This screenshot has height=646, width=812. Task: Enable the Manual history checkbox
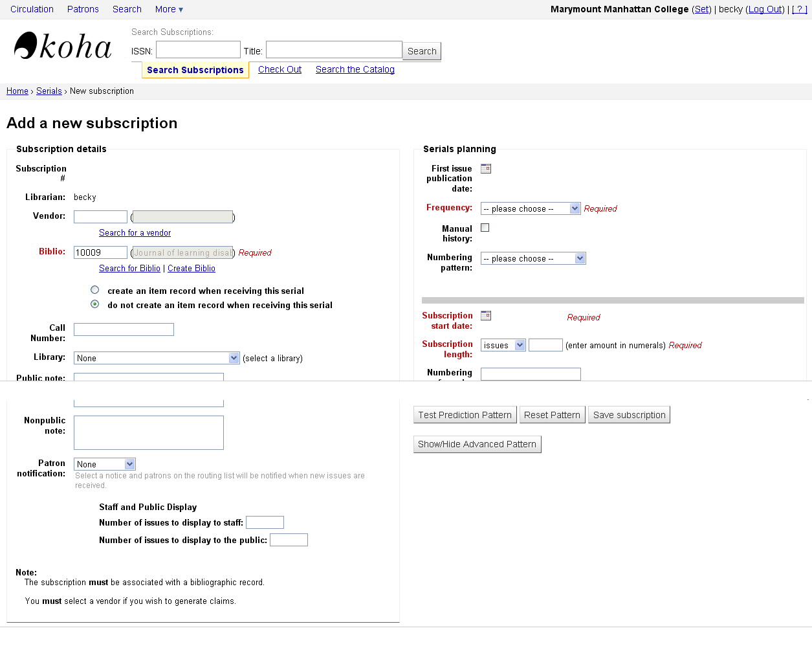(x=485, y=228)
